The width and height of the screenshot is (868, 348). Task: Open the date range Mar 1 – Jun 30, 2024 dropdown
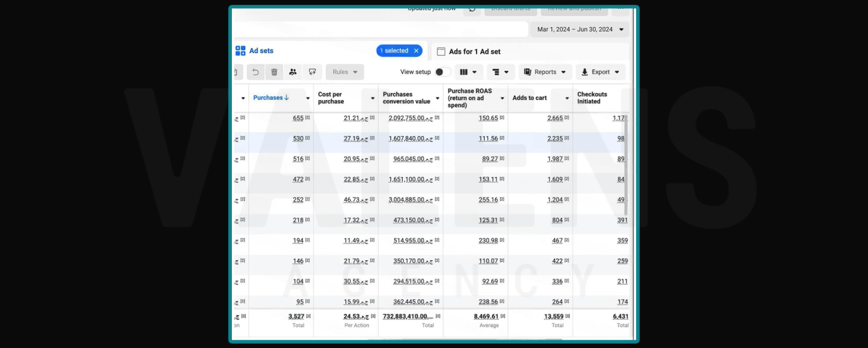click(x=580, y=29)
